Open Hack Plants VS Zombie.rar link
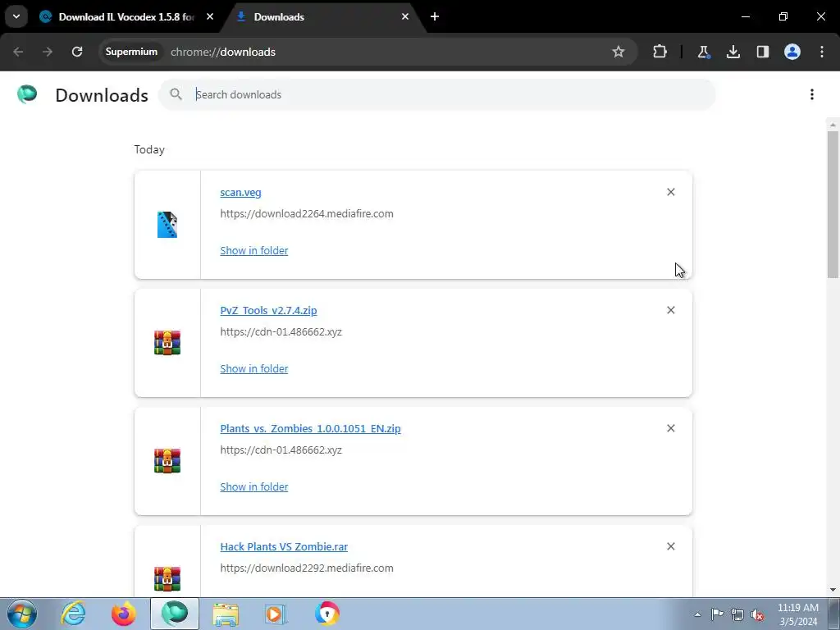Image resolution: width=840 pixels, height=630 pixels. point(284,547)
